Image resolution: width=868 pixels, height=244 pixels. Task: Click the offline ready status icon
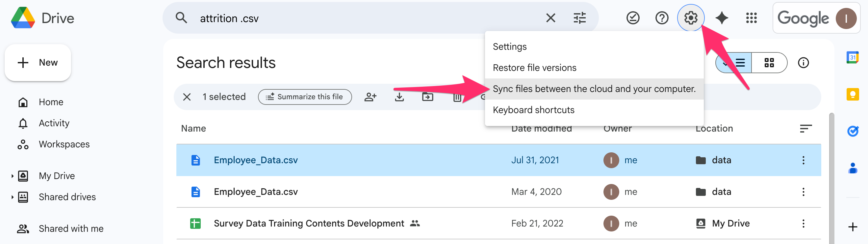632,18
